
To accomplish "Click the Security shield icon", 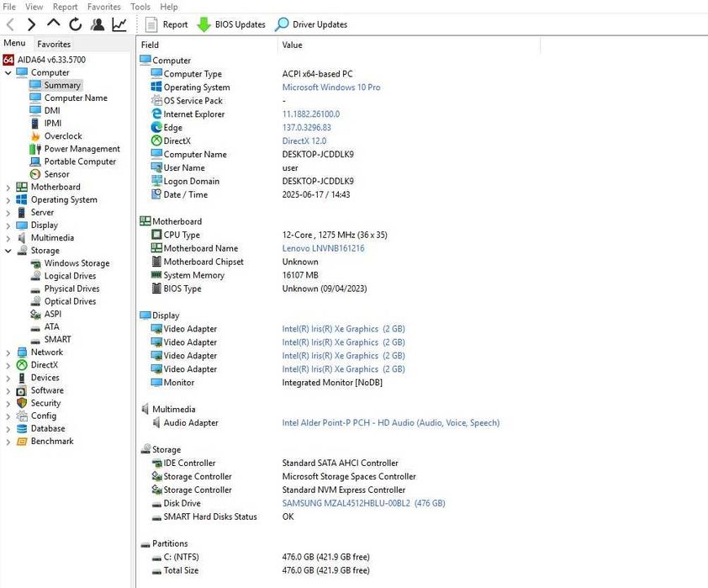I will click(x=22, y=403).
